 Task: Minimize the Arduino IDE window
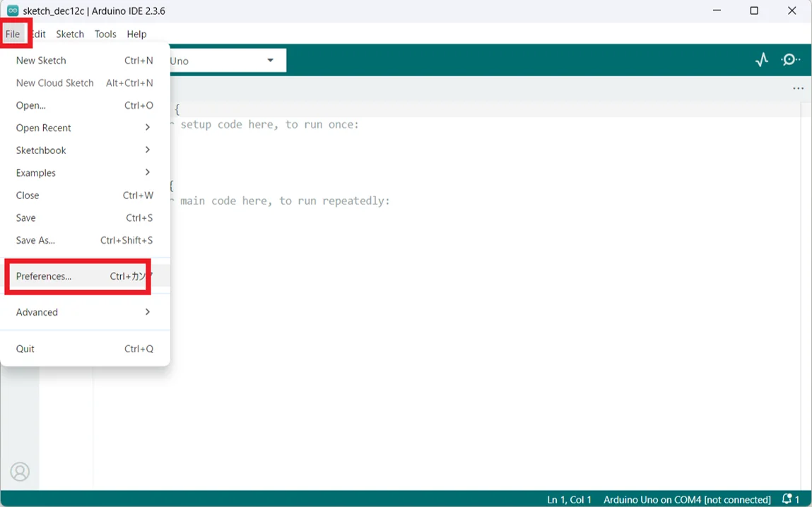pos(717,11)
